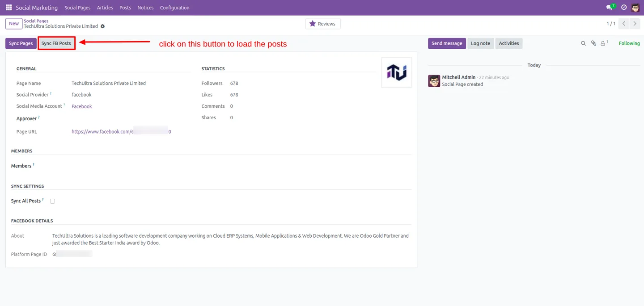The image size is (644, 306).
Task: Open the activities clock icon in the navbar
Action: (624, 8)
